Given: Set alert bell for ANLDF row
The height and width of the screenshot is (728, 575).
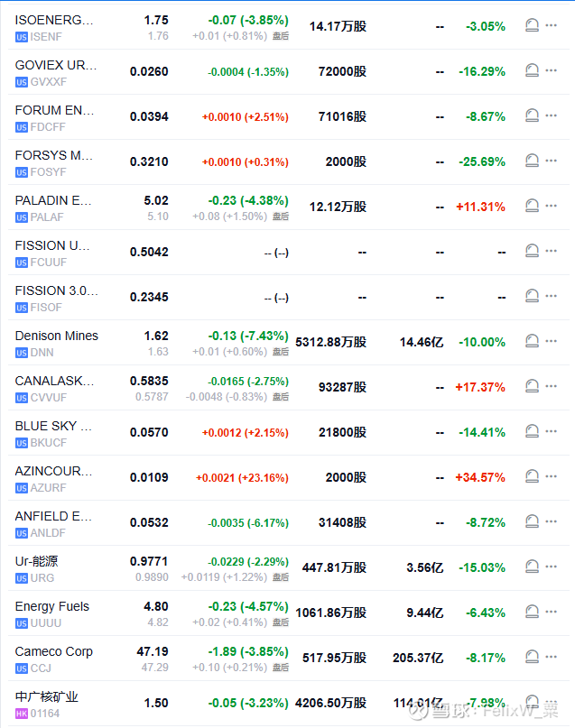Looking at the screenshot, I should tap(532, 521).
